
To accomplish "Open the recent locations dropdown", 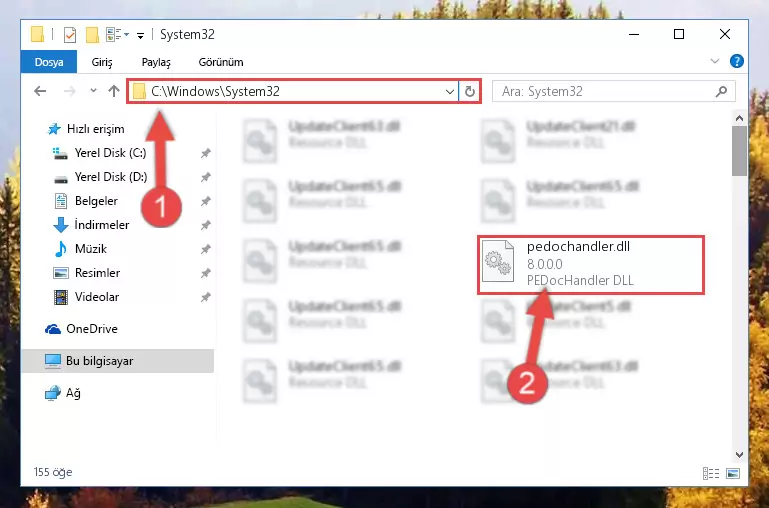I will tap(93, 91).
